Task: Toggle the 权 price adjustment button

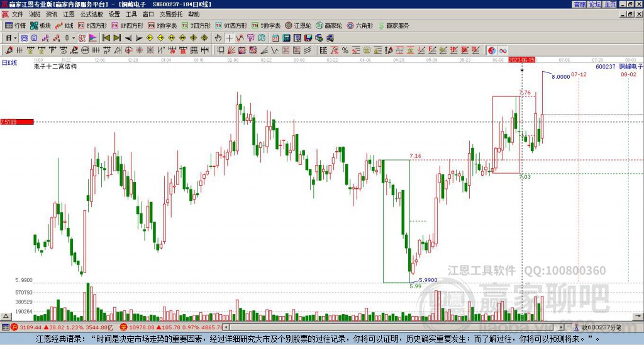Action: [x=82, y=38]
